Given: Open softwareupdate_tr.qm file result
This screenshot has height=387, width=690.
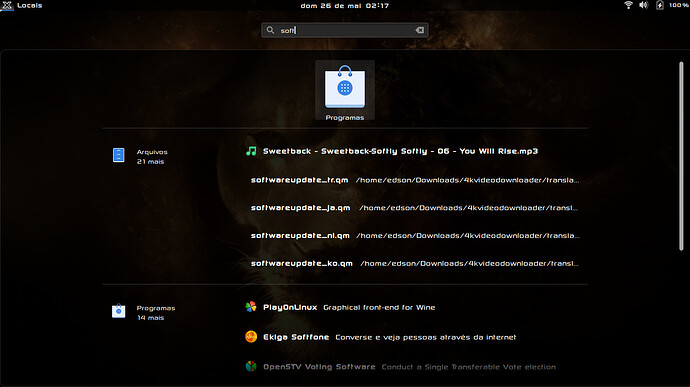Looking at the screenshot, I should pyautogui.click(x=414, y=180).
